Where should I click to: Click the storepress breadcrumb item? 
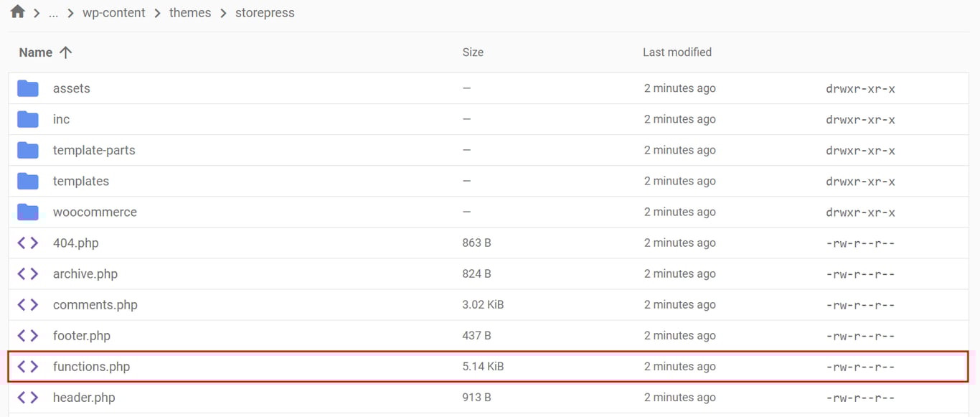tap(265, 12)
